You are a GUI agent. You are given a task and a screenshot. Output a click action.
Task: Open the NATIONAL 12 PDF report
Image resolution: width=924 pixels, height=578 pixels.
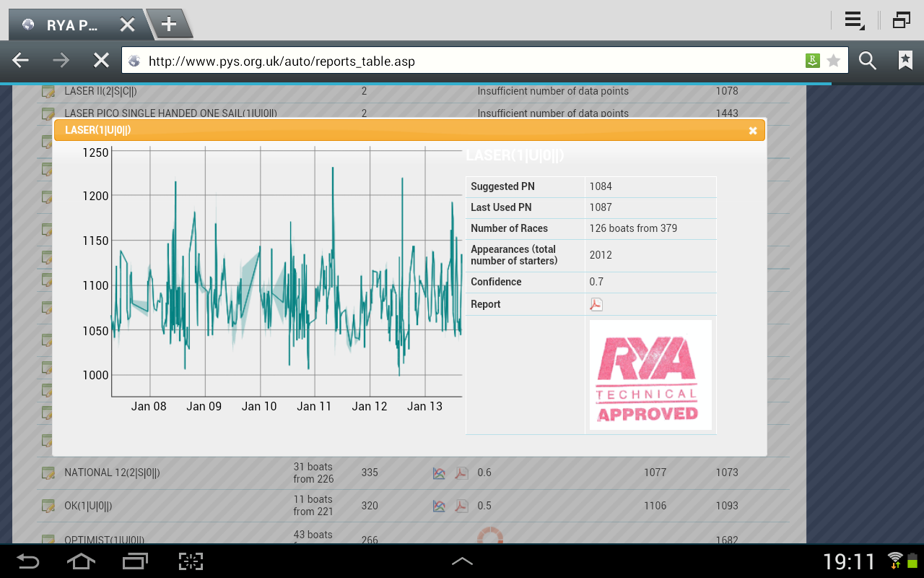point(461,473)
